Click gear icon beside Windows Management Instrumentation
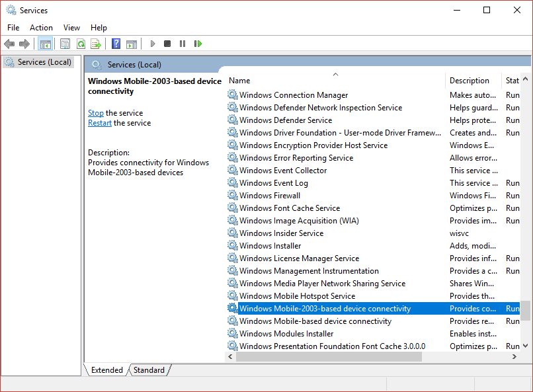Image resolution: width=533 pixels, height=392 pixels. click(x=233, y=271)
